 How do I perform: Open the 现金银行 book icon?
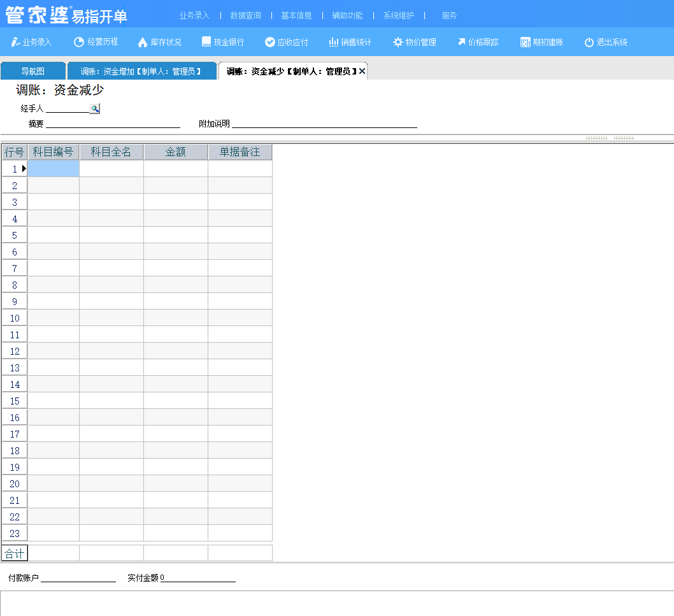tap(206, 41)
